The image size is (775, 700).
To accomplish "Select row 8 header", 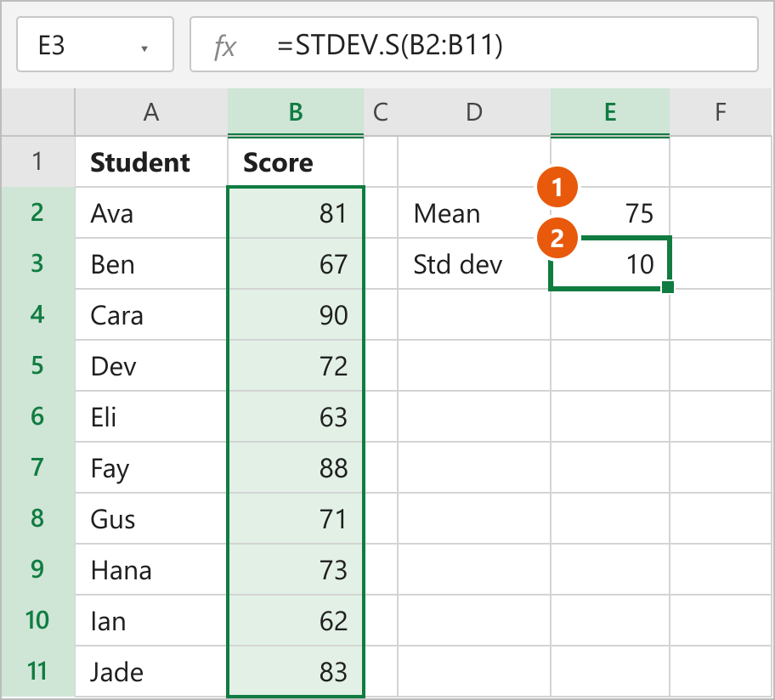I will pyautogui.click(x=37, y=517).
